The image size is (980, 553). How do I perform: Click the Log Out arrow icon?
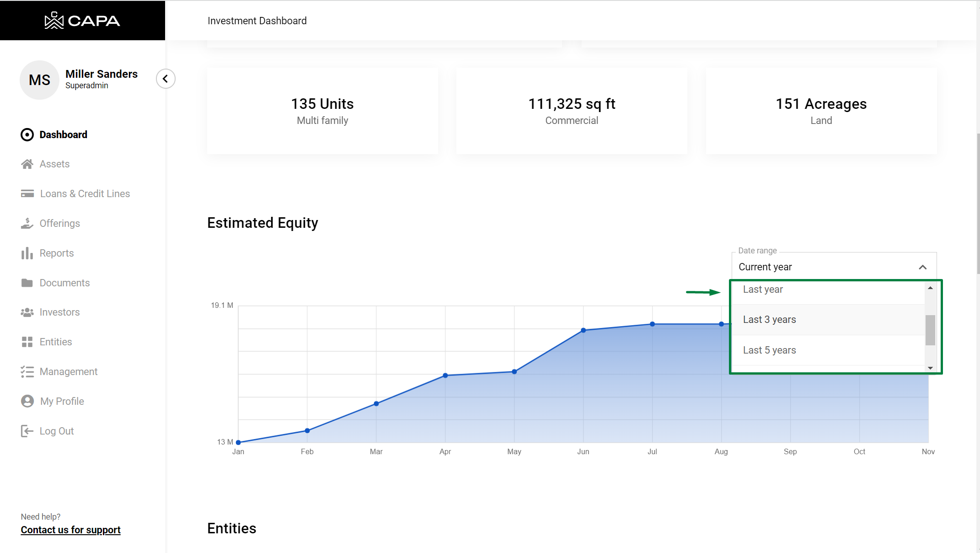27,431
